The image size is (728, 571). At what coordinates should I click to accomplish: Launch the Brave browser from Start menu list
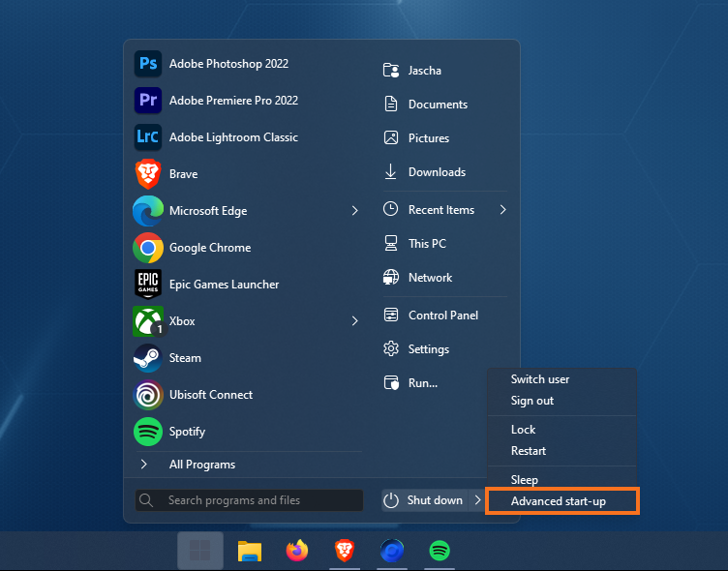148,174
